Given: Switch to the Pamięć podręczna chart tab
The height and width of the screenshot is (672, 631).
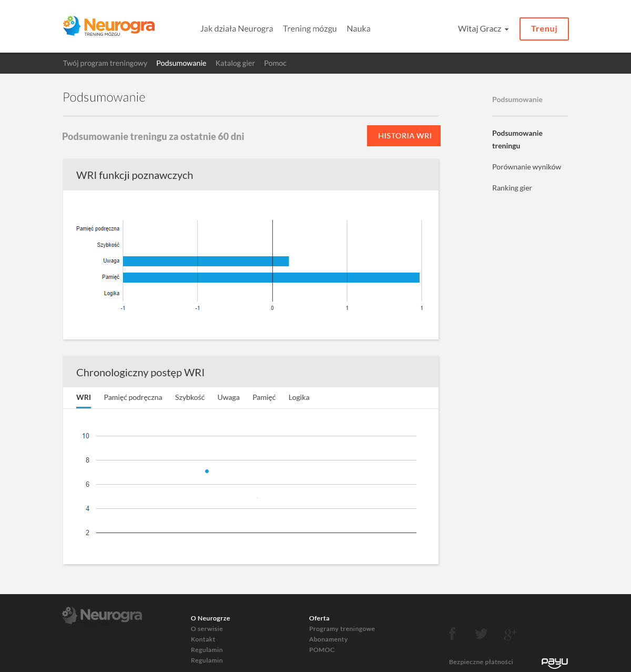Looking at the screenshot, I should click(x=133, y=398).
